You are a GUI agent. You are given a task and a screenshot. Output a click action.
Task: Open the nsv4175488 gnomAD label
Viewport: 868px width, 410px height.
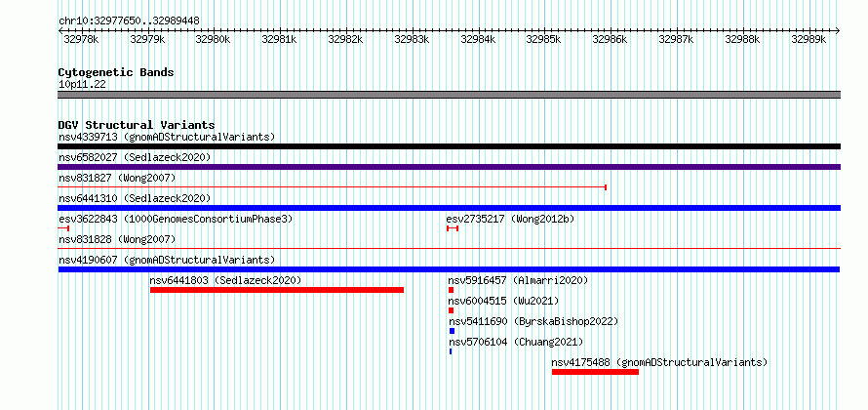click(659, 362)
